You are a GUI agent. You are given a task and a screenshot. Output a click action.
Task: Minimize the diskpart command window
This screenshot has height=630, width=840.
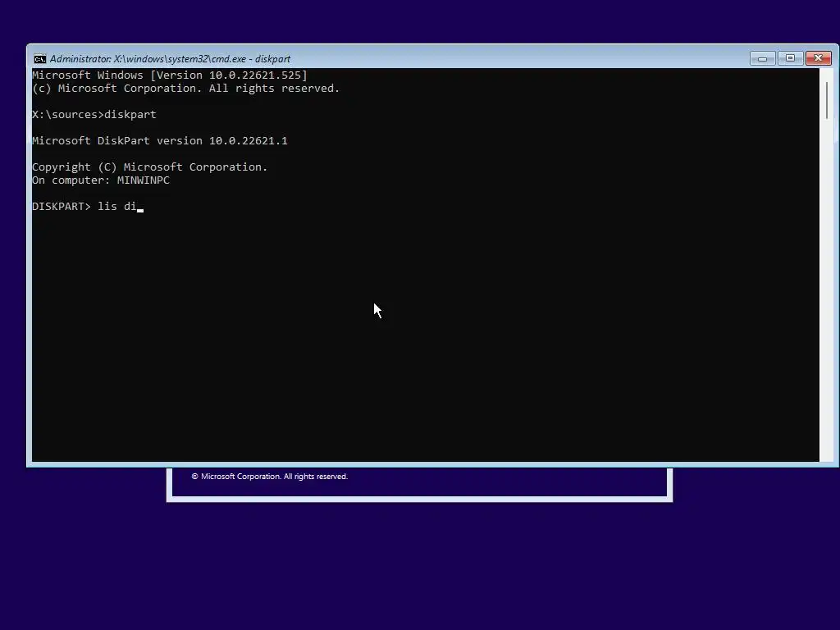pos(762,58)
